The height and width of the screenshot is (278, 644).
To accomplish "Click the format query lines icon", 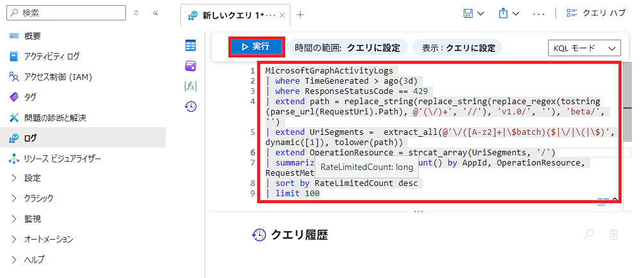I will (x=603, y=201).
